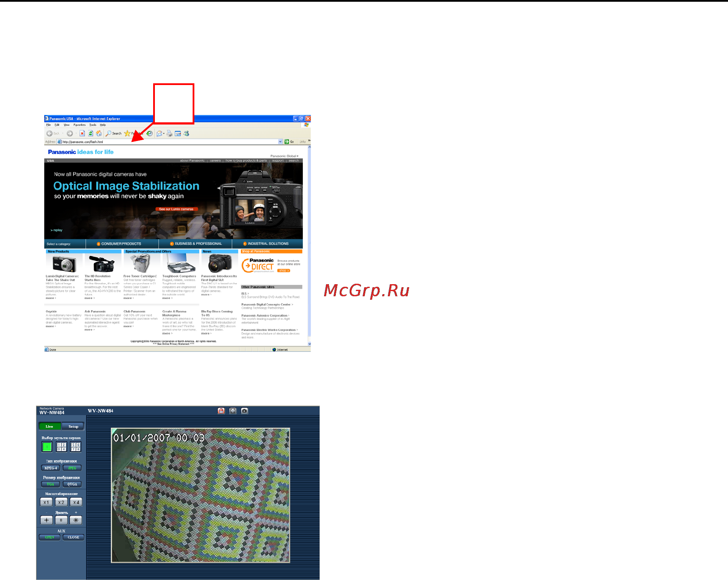Open the View menu

(x=66, y=125)
